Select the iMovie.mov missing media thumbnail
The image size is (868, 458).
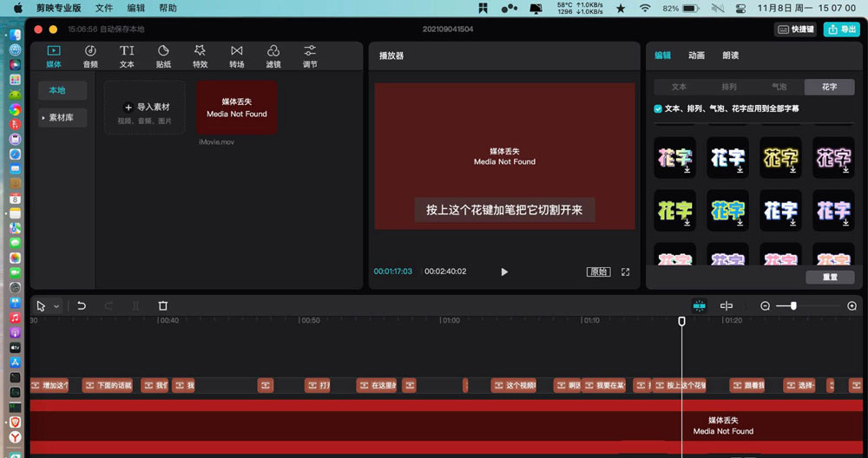(237, 108)
